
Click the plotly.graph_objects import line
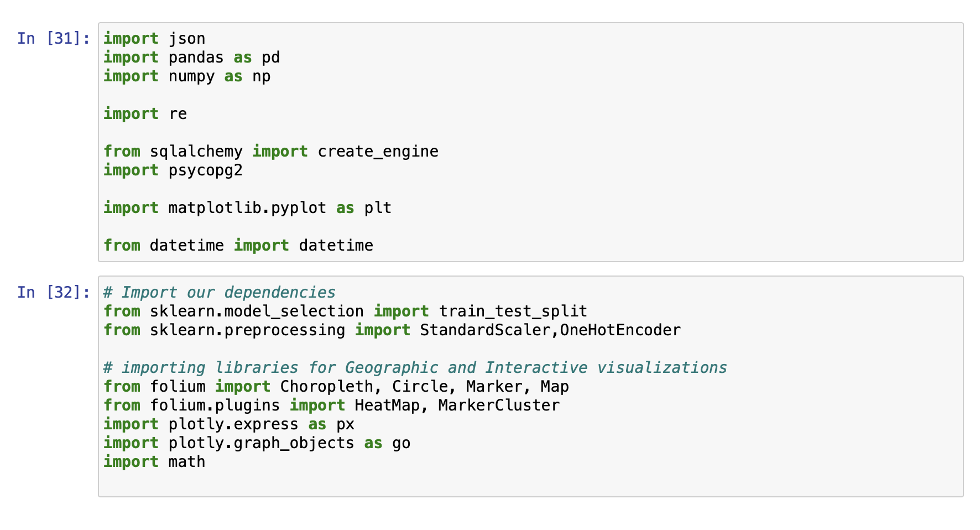[x=257, y=443]
